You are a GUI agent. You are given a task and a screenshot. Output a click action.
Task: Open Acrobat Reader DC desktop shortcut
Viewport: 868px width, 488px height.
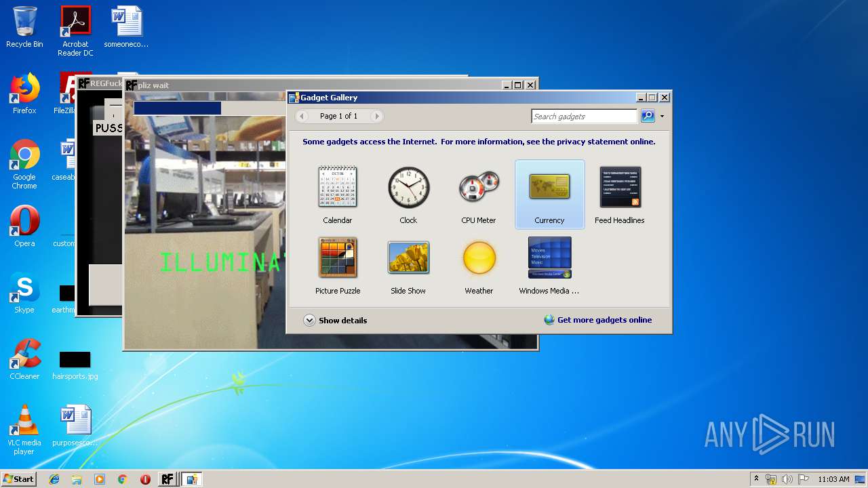[75, 31]
